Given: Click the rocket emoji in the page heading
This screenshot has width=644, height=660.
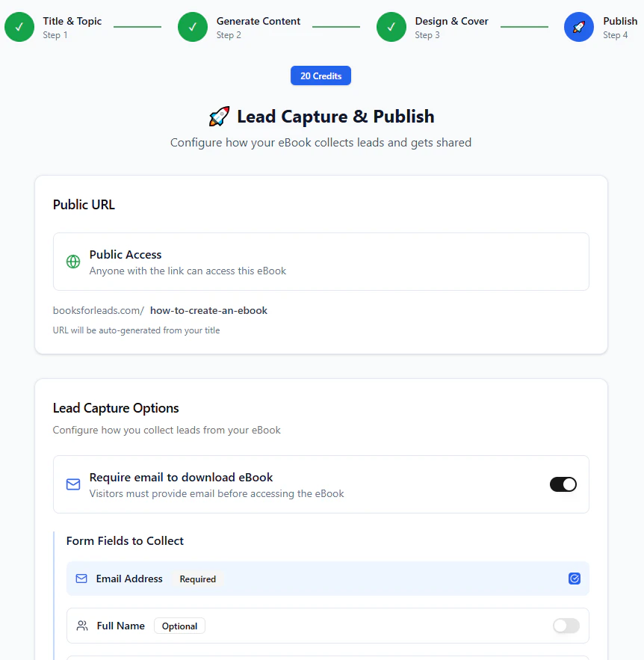Looking at the screenshot, I should (219, 116).
